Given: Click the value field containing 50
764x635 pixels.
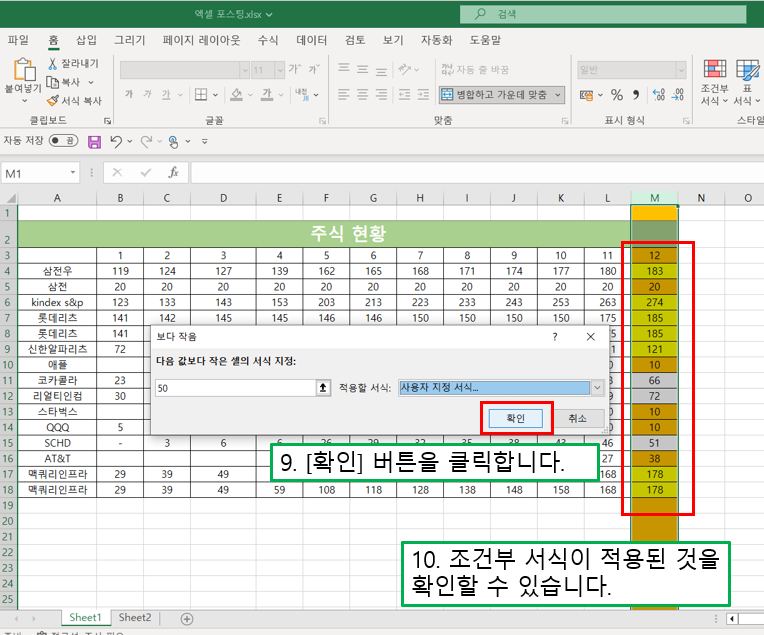Looking at the screenshot, I should click(236, 388).
